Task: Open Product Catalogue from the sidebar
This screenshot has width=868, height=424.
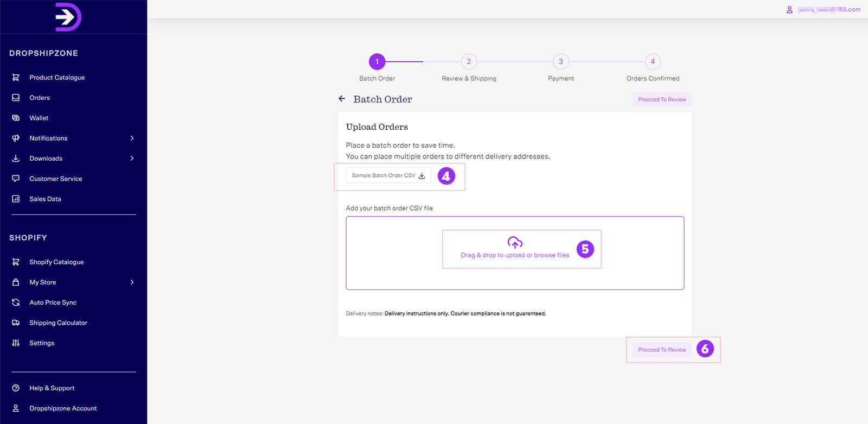Action: pyautogui.click(x=57, y=78)
